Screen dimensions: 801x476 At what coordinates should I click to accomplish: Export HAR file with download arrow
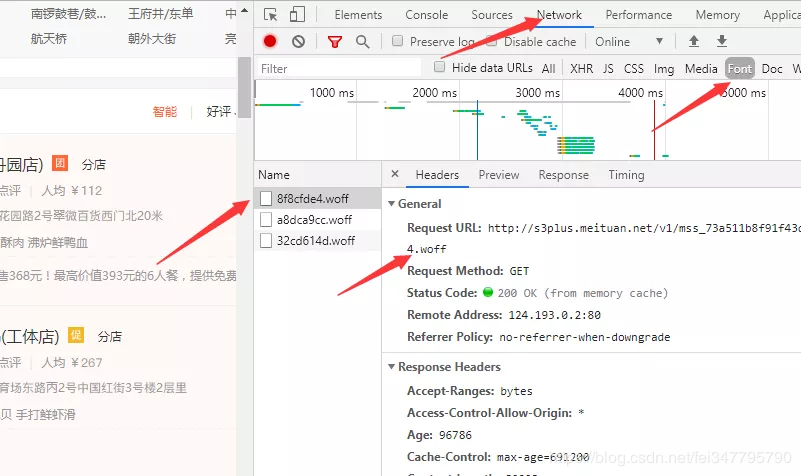722,41
